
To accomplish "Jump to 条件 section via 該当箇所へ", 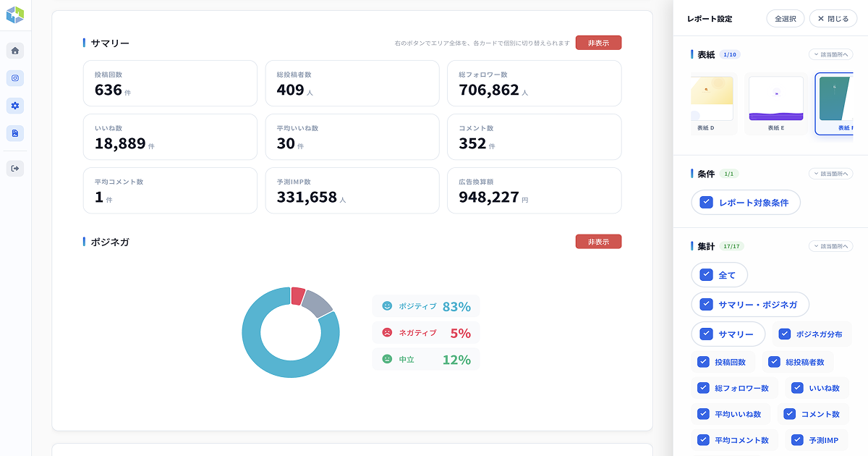I will click(x=830, y=174).
